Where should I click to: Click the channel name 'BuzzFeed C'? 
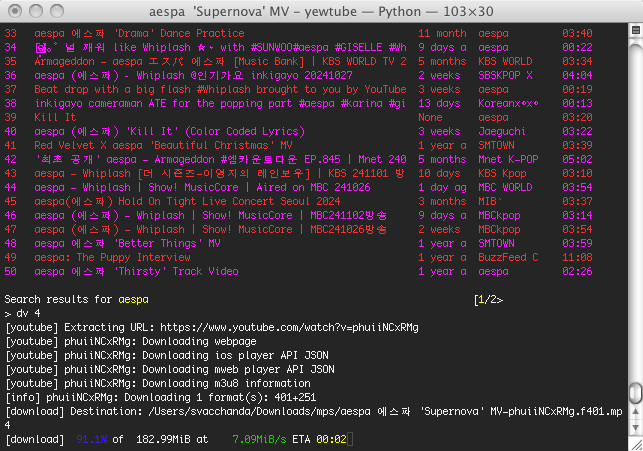click(508, 257)
